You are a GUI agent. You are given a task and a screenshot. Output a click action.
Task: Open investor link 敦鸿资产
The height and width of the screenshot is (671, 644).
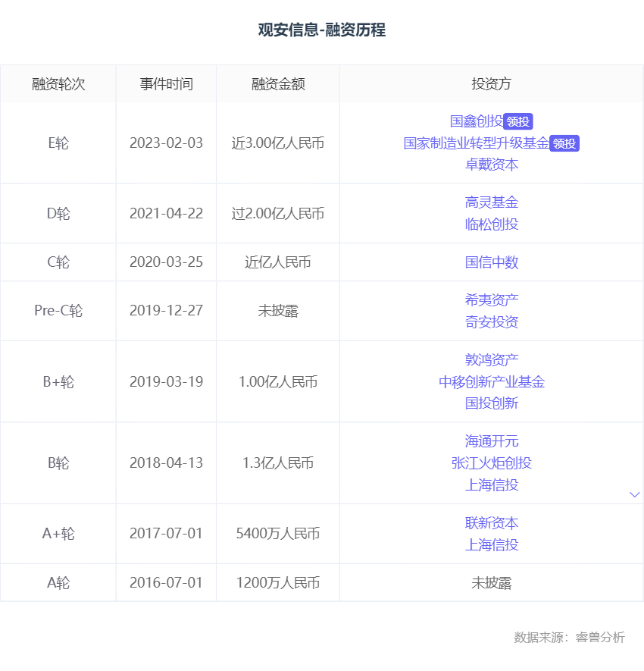click(x=492, y=359)
